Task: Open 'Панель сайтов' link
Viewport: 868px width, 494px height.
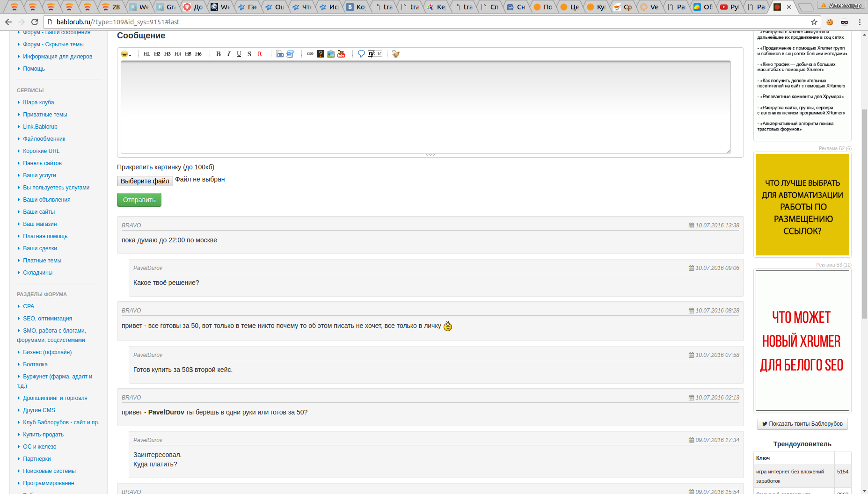Action: point(42,163)
